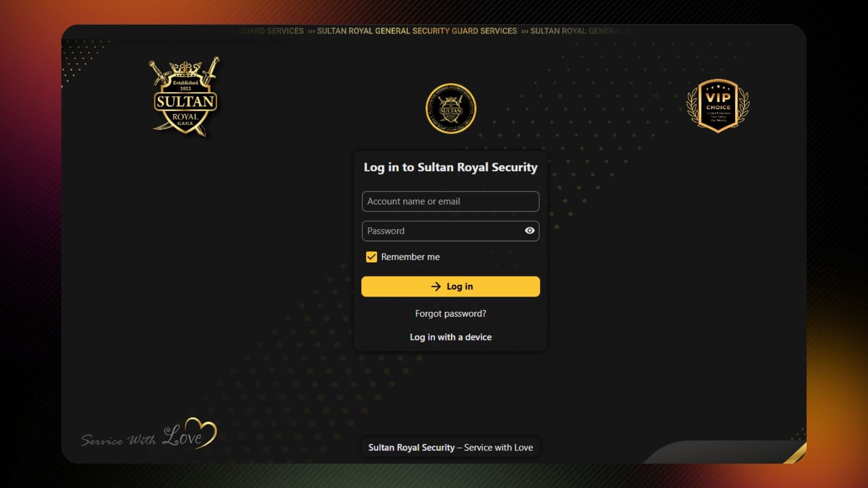
Task: Show password using the eye icon
Action: coord(529,230)
